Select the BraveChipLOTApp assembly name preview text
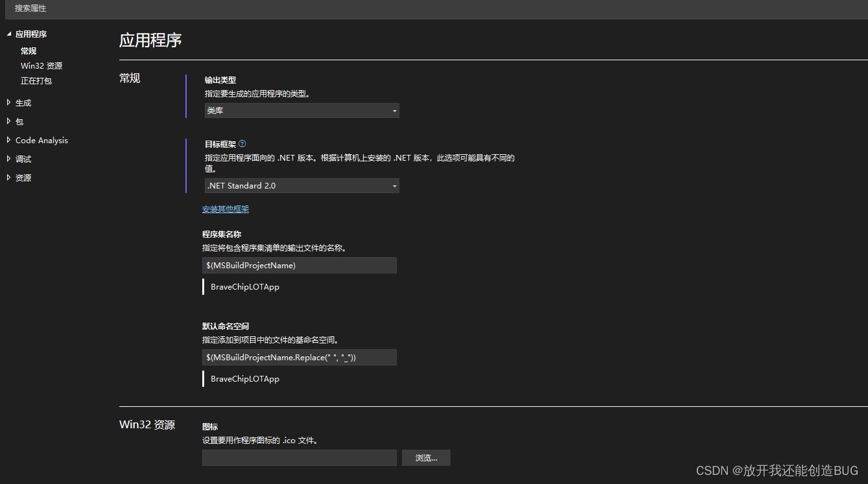Image resolution: width=868 pixels, height=484 pixels. [x=244, y=286]
